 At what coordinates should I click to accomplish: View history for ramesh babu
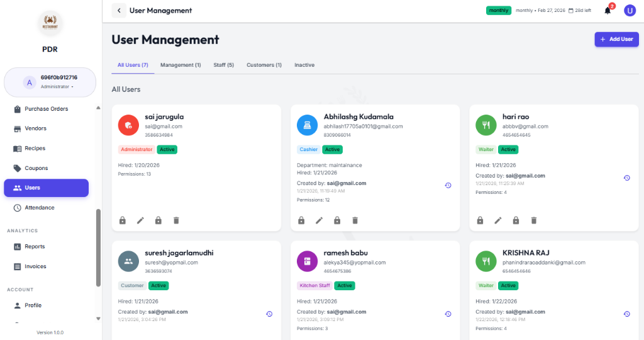click(448, 314)
